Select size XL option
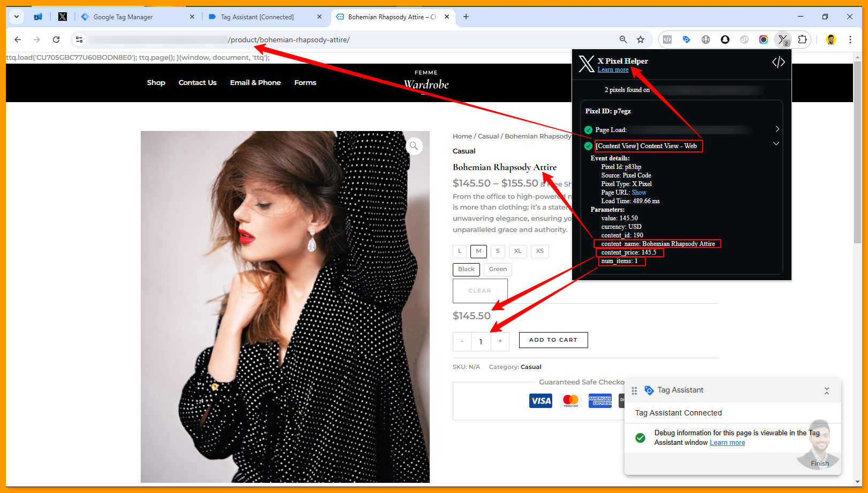Screen dimensions: 868x493 click(x=517, y=251)
